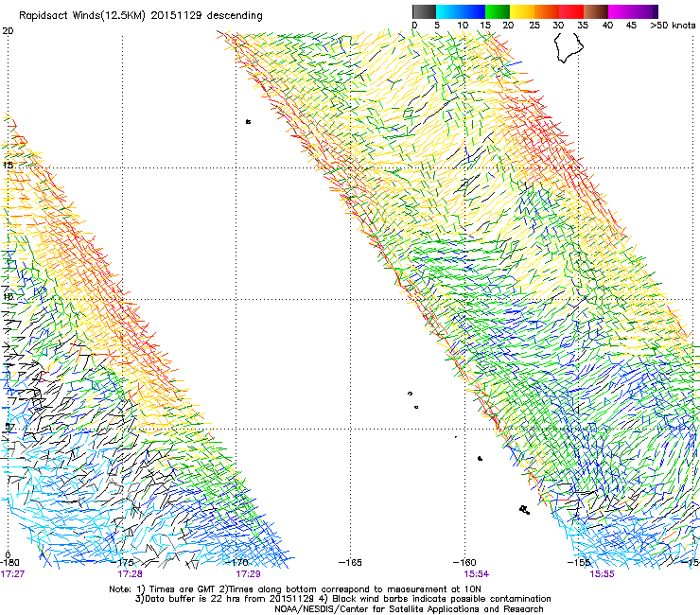
Task: Click the legend tick label 40
Action: click(607, 26)
